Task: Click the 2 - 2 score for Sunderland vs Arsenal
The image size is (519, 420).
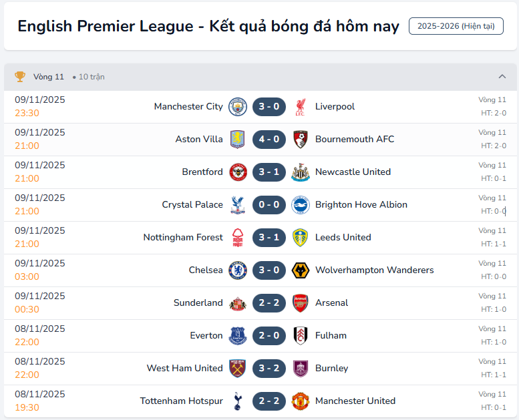Action: (x=269, y=303)
